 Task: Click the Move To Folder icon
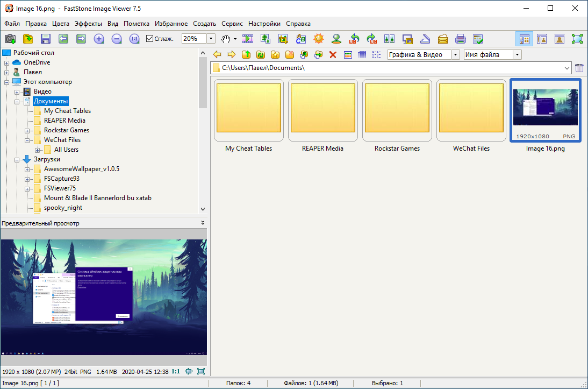(x=318, y=55)
